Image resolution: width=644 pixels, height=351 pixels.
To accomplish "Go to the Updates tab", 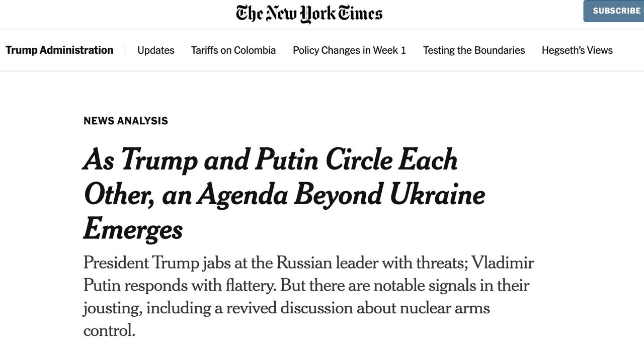I will [x=156, y=50].
